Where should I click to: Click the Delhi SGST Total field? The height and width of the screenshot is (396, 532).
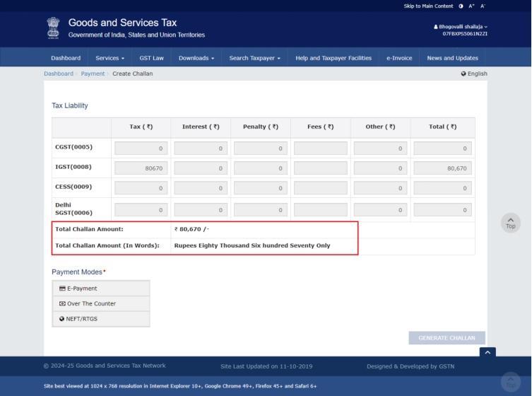pyautogui.click(x=442, y=210)
